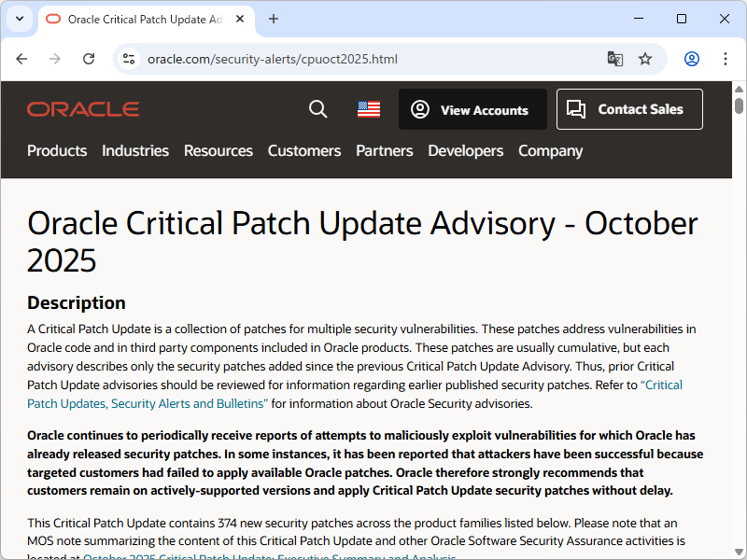
Task: Reload the current page
Action: pyautogui.click(x=89, y=58)
